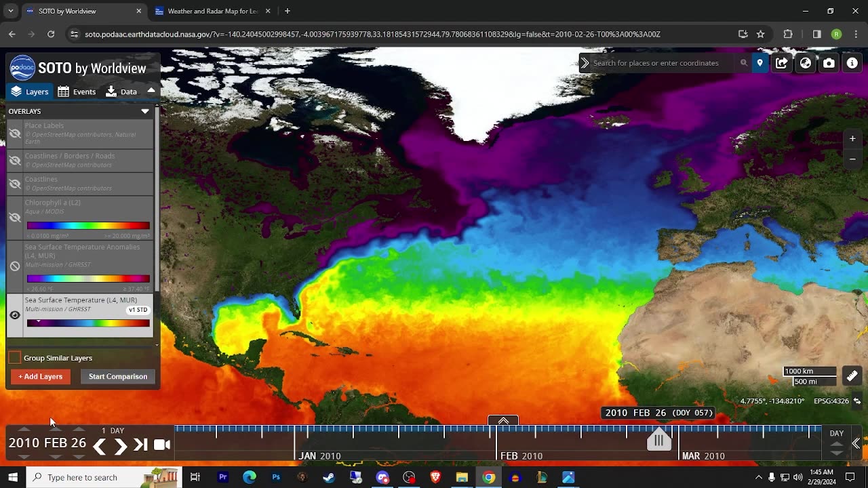868x488 pixels.
Task: Open the 1 DAY interval selector
Action: tap(113, 430)
